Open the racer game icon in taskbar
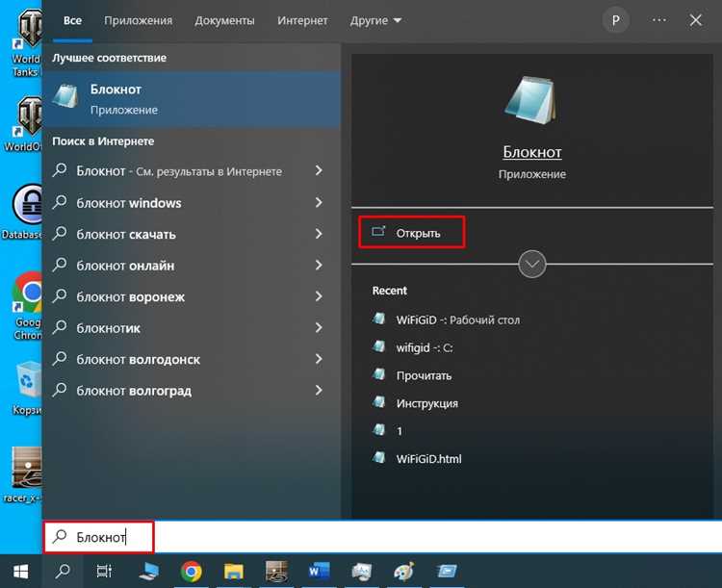This screenshot has width=722, height=588. pyautogui.click(x=276, y=572)
